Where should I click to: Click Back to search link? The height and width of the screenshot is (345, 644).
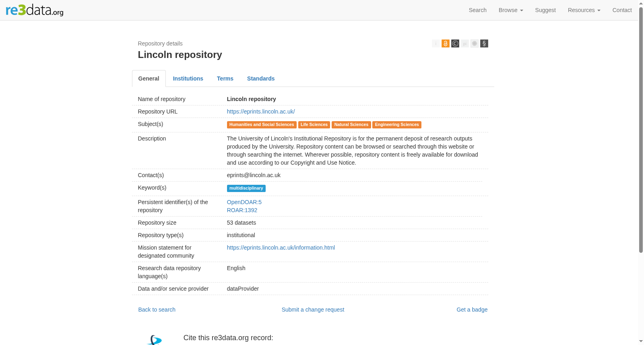tap(157, 310)
